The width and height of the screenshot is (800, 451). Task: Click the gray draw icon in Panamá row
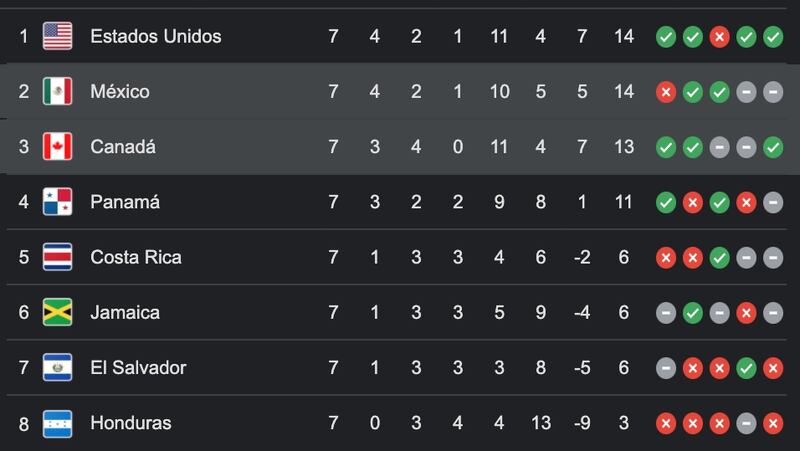coord(773,202)
